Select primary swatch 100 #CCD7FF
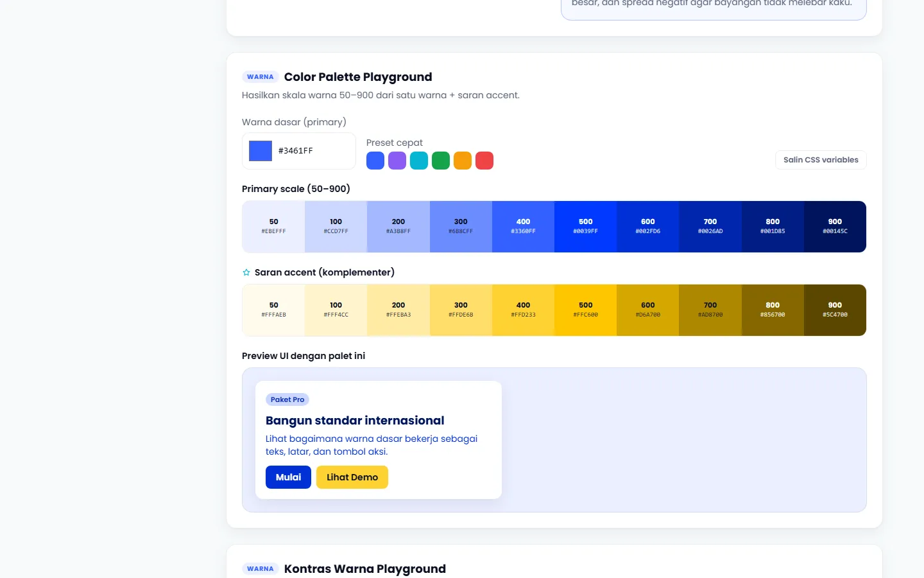The width and height of the screenshot is (924, 578). point(336,227)
